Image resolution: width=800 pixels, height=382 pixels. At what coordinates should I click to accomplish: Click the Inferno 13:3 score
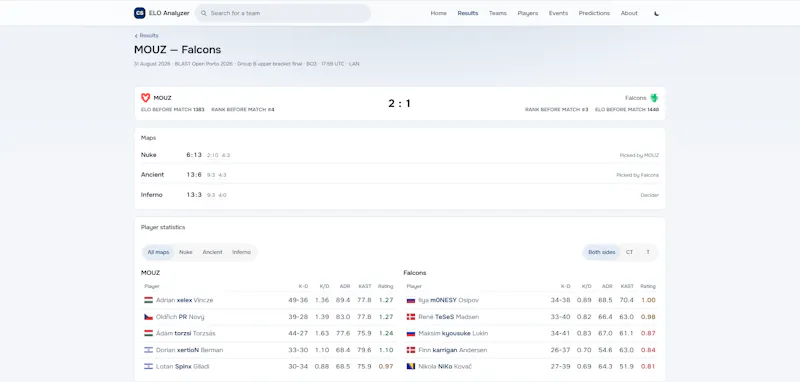click(x=194, y=195)
